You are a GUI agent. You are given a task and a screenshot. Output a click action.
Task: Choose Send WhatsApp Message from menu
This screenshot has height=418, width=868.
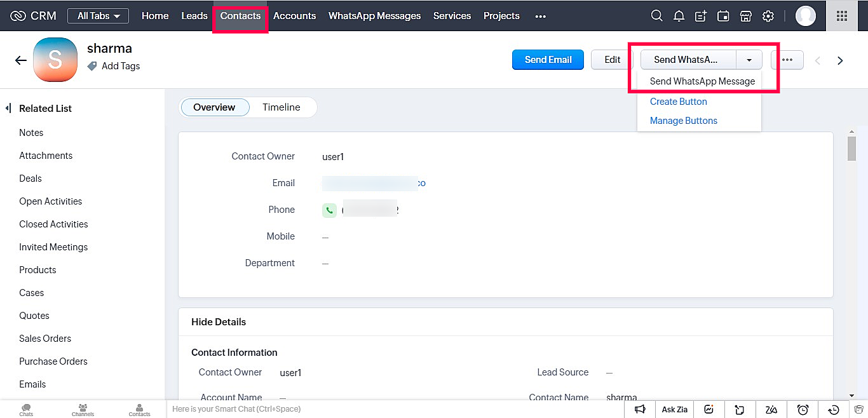click(x=702, y=81)
